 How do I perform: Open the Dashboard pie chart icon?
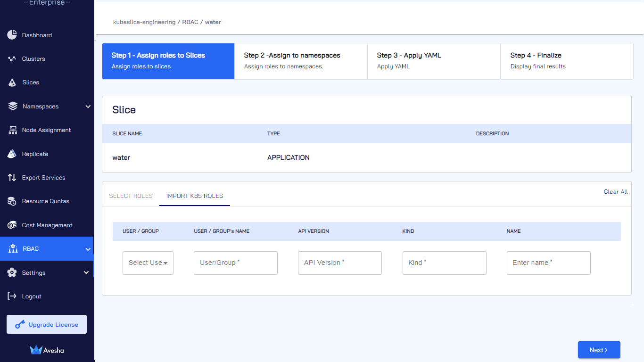[x=12, y=35]
